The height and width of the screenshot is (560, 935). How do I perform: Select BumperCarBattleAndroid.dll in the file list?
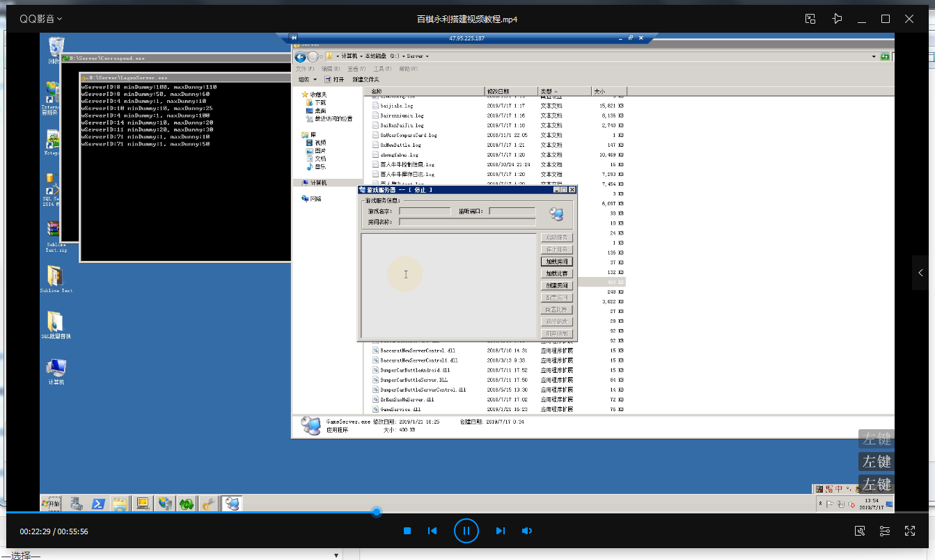411,370
